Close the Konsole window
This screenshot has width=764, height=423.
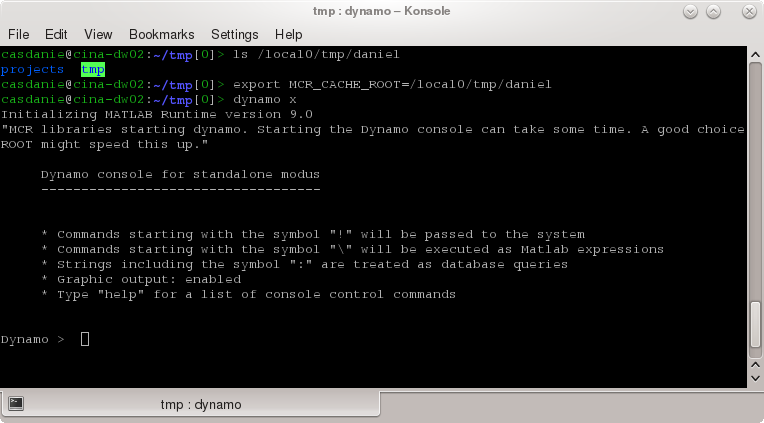(x=749, y=12)
